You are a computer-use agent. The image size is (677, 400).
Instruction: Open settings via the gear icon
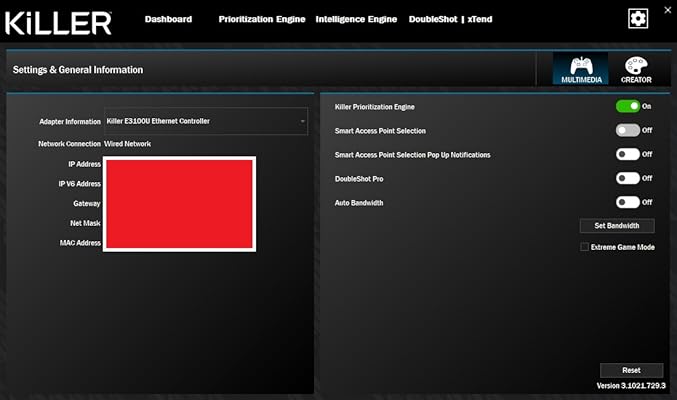tap(638, 18)
